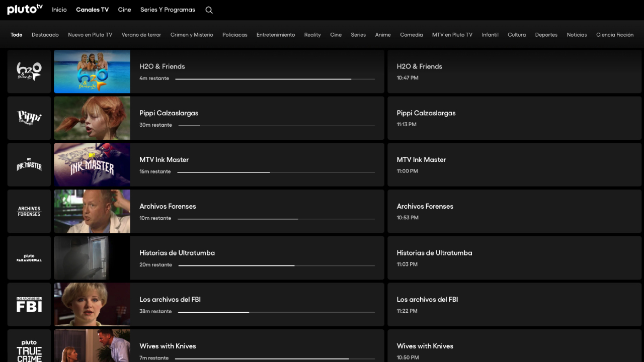Select the Archivos Forenses channel logo
This screenshot has height=362, width=644.
click(29, 211)
